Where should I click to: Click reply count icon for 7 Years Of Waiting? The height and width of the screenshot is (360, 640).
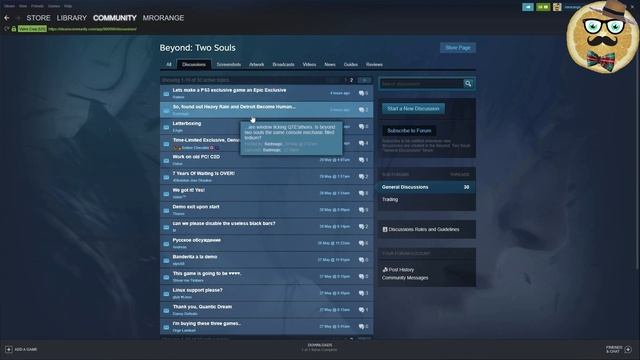pyautogui.click(x=361, y=177)
